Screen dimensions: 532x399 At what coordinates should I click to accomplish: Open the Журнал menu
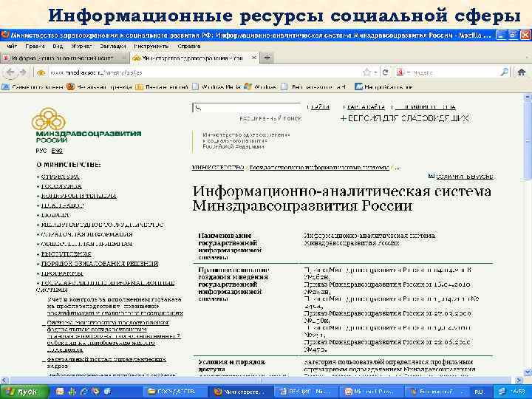click(81, 46)
